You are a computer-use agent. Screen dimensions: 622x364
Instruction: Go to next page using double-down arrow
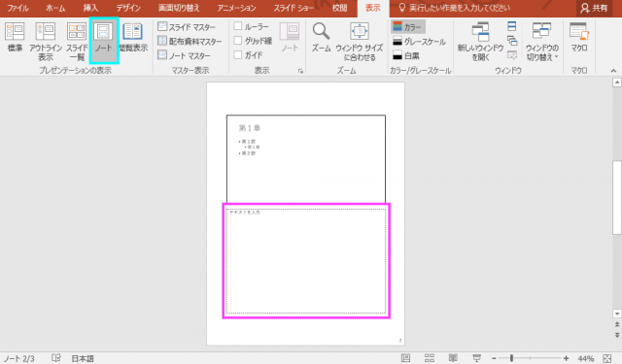tap(617, 335)
